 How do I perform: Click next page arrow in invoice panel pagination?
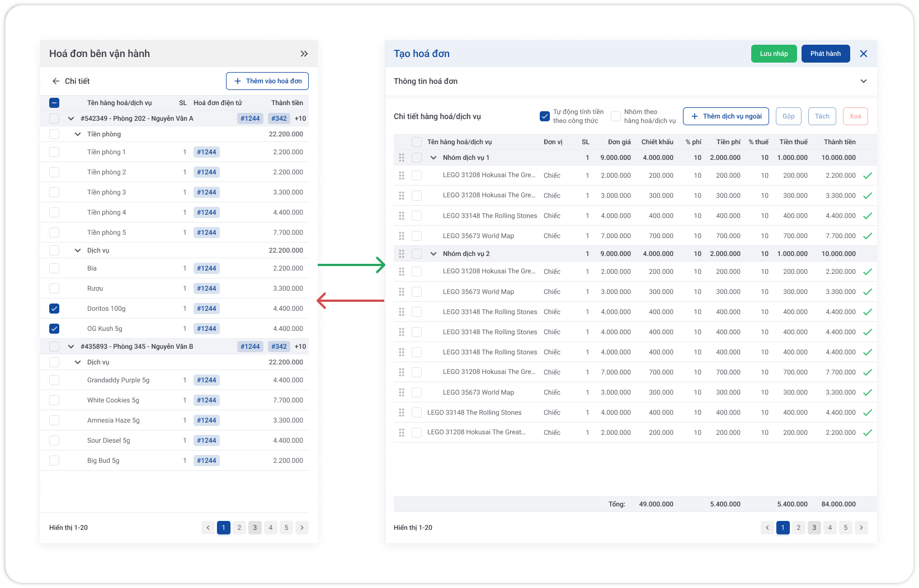tap(861, 528)
